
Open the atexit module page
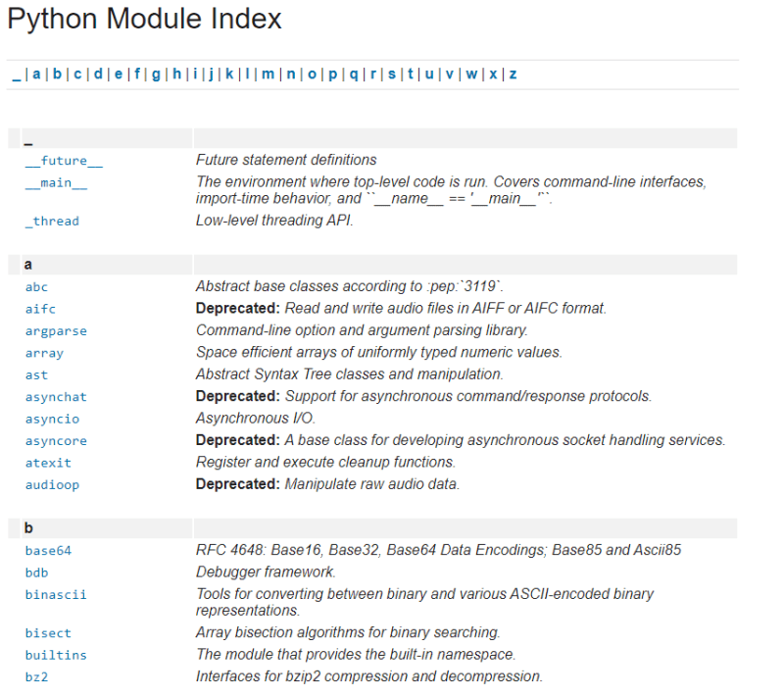click(x=47, y=462)
